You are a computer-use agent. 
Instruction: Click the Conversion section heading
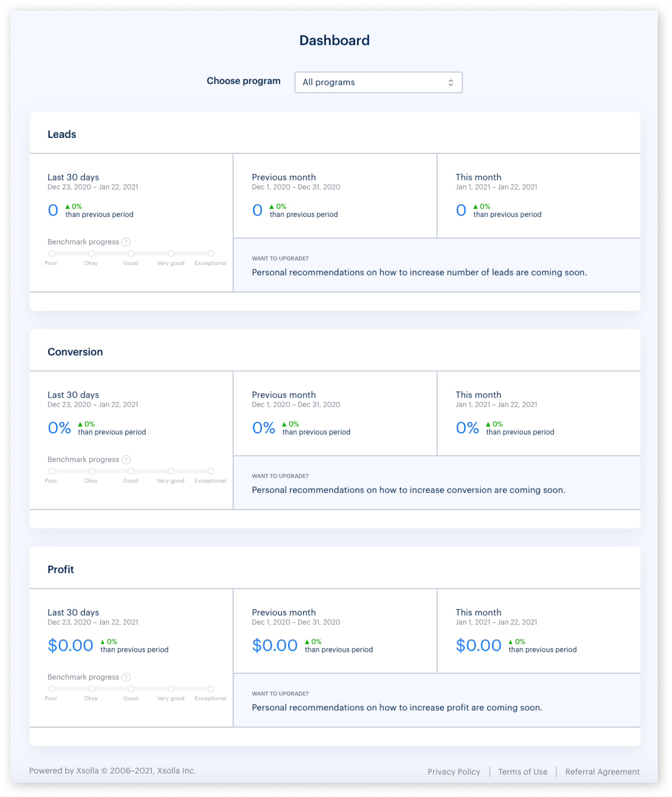point(75,352)
